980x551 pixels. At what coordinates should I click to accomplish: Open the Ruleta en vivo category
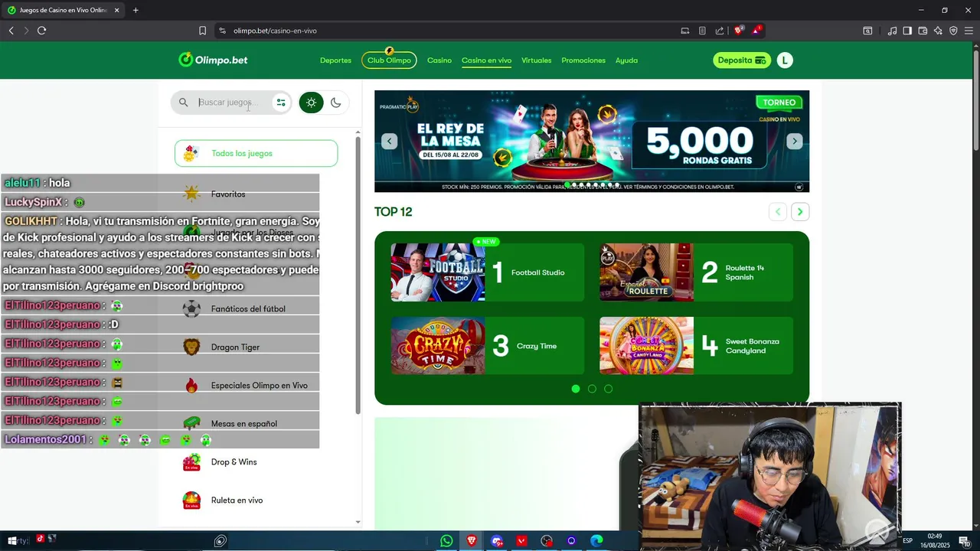(x=237, y=500)
